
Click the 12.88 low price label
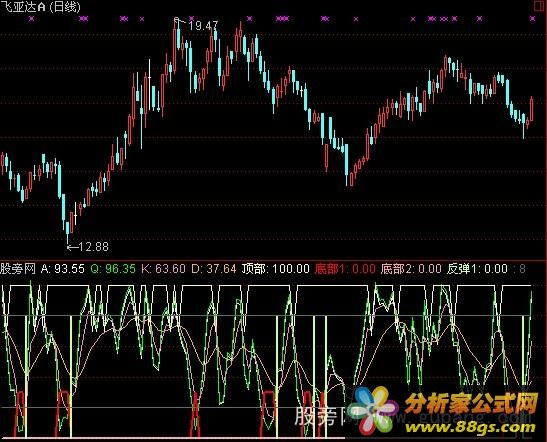coord(93,247)
